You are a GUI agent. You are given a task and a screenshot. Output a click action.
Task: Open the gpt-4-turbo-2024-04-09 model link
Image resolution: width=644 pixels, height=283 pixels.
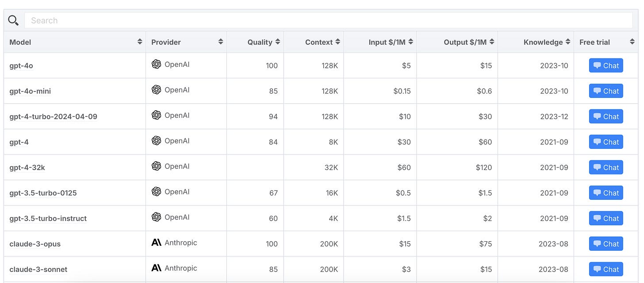tap(53, 116)
